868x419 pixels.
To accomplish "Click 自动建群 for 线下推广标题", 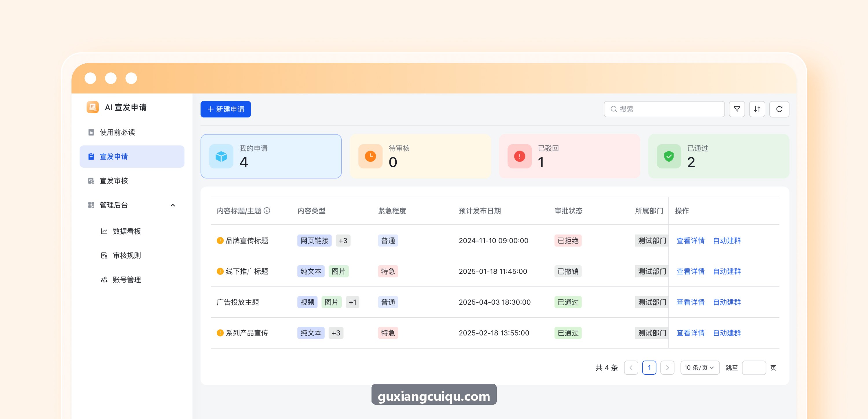I will pos(727,271).
